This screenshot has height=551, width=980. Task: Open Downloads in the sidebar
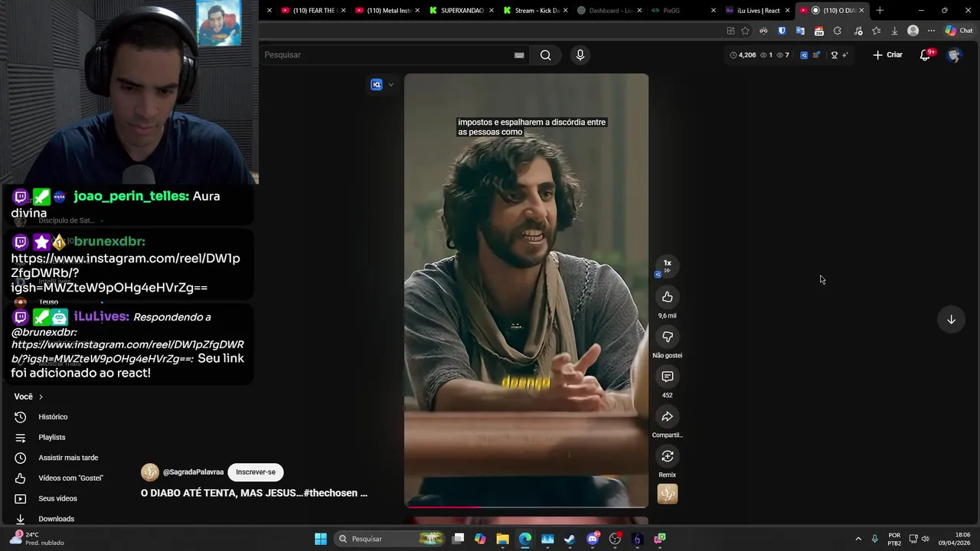[56, 519]
